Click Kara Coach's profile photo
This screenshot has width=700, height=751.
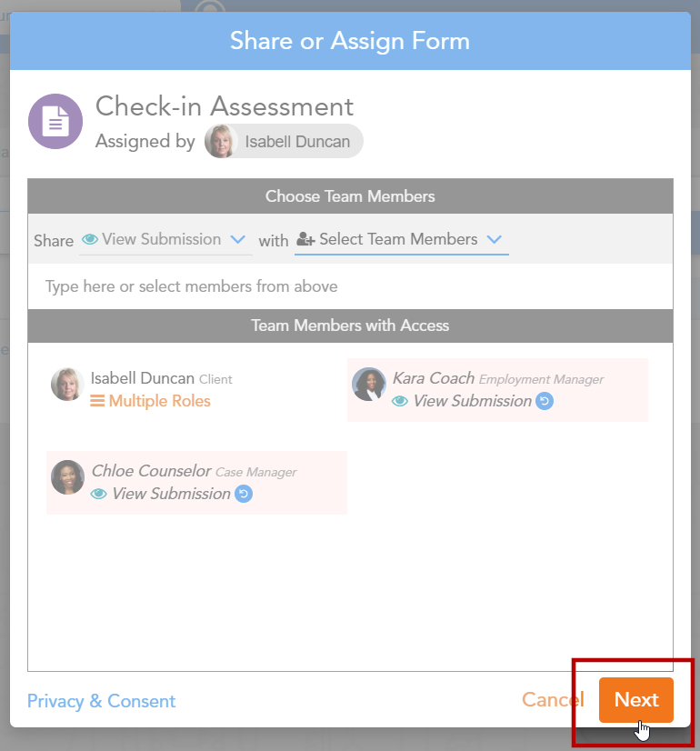point(369,385)
